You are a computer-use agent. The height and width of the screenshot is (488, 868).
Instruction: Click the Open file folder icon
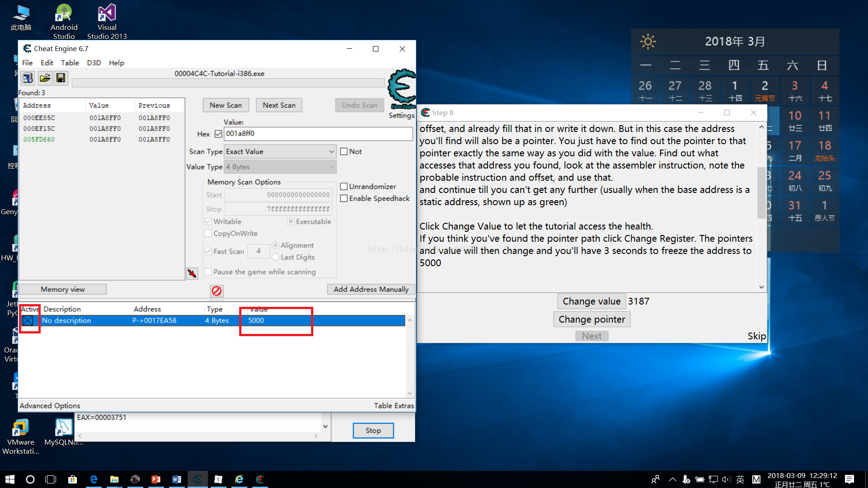pos(44,78)
